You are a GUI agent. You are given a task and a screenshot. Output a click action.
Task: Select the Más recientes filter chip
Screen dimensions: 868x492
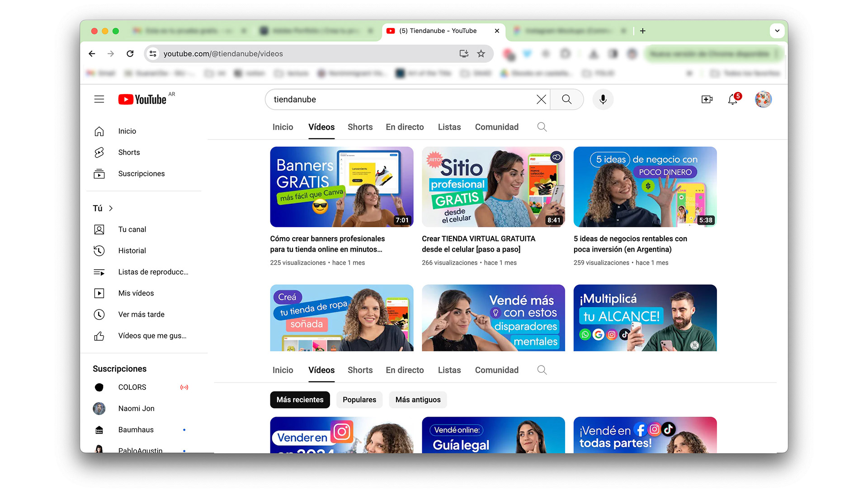(x=300, y=400)
